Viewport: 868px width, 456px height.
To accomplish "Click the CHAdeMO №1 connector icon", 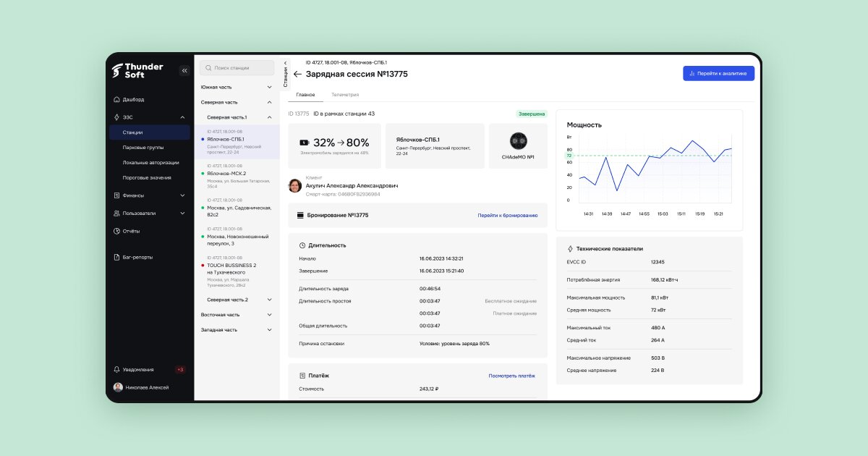I will pos(518,141).
